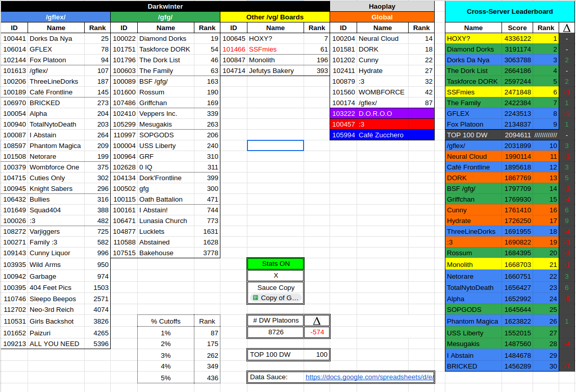Select USS Liberty in /gfg/ list

166,145
